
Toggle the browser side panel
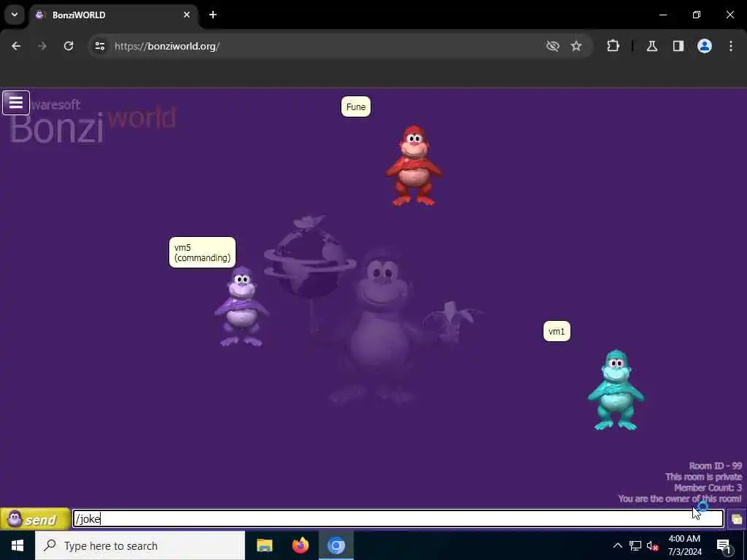point(678,46)
